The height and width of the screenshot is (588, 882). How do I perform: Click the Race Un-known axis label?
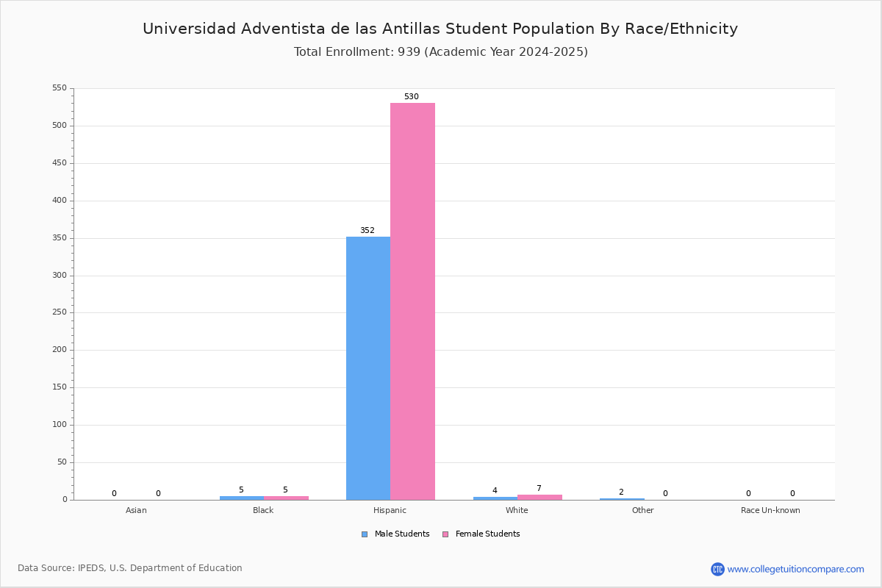tap(770, 510)
